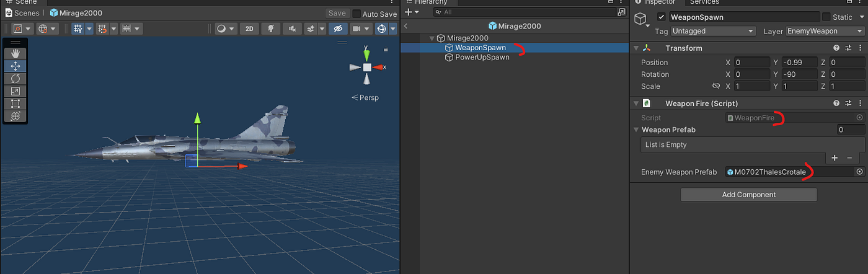Open Transform component help icon
Viewport: 868px width, 274px height.
click(836, 48)
